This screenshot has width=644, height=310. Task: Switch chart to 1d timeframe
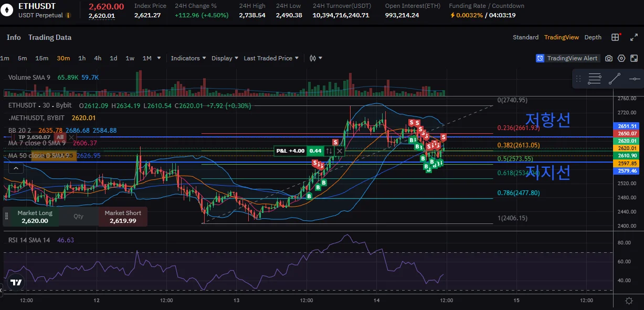[x=113, y=58]
